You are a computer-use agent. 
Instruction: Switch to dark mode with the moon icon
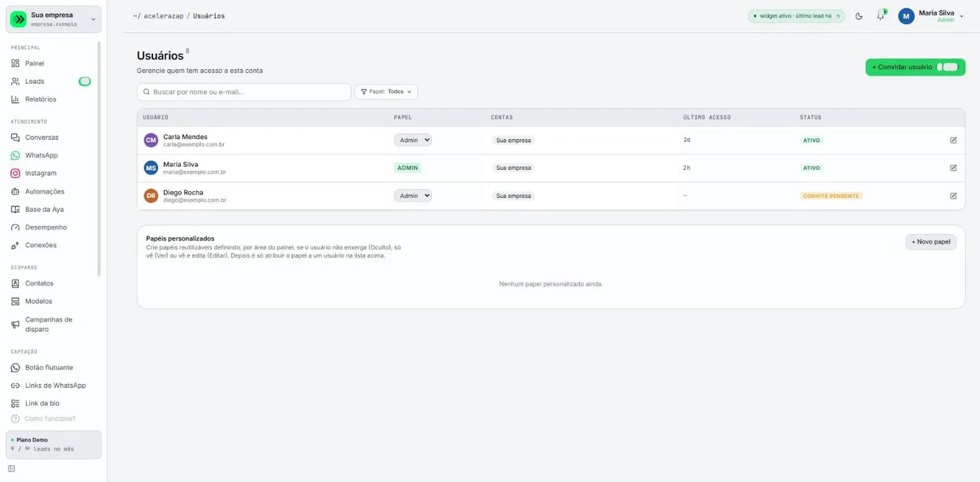(859, 16)
